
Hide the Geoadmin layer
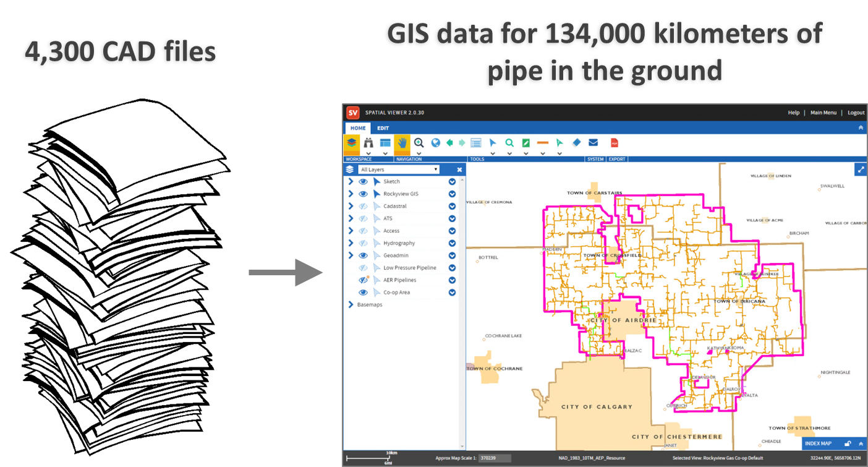(364, 255)
